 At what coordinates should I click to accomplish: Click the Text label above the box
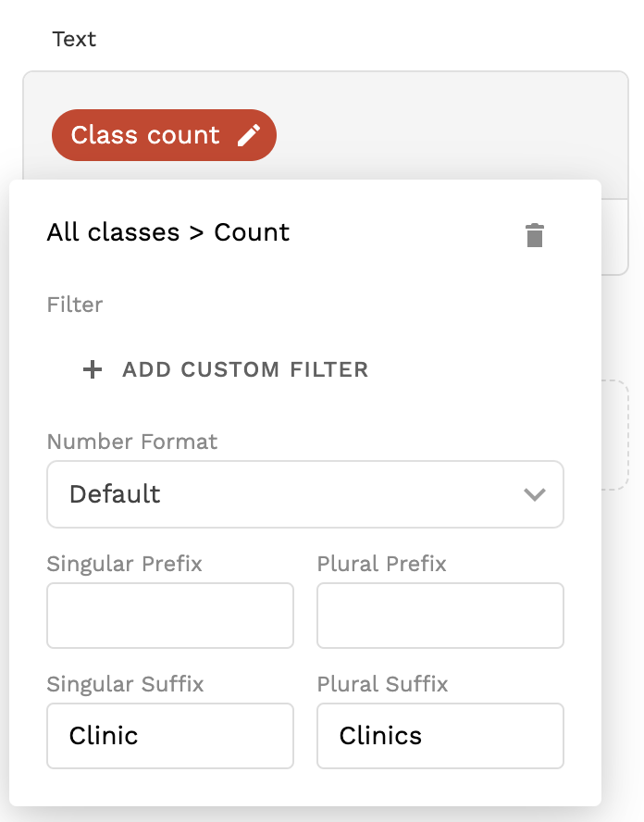tap(75, 40)
